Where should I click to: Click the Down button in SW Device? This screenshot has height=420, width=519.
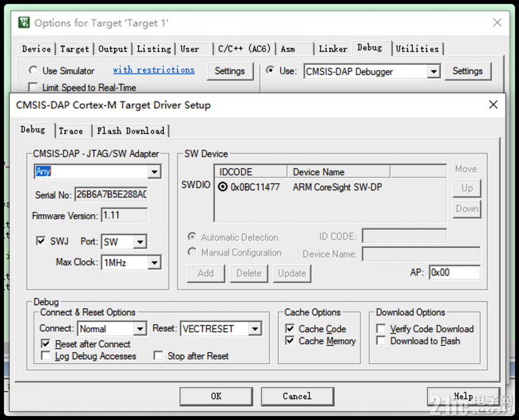[466, 209]
